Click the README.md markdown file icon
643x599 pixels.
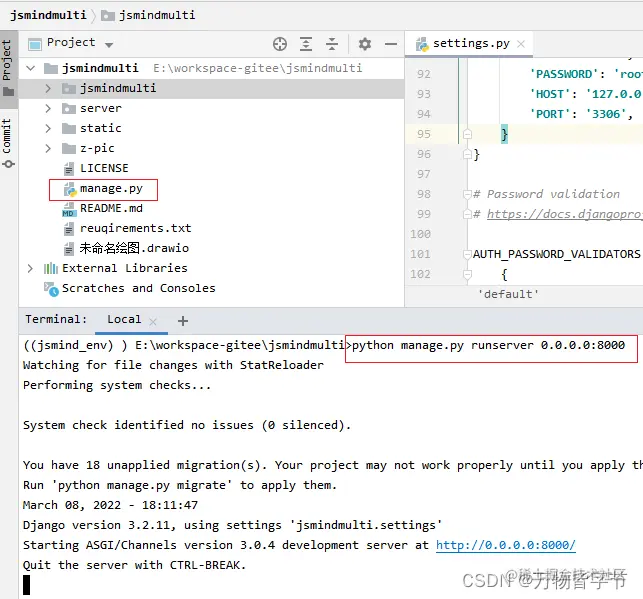tap(69, 209)
